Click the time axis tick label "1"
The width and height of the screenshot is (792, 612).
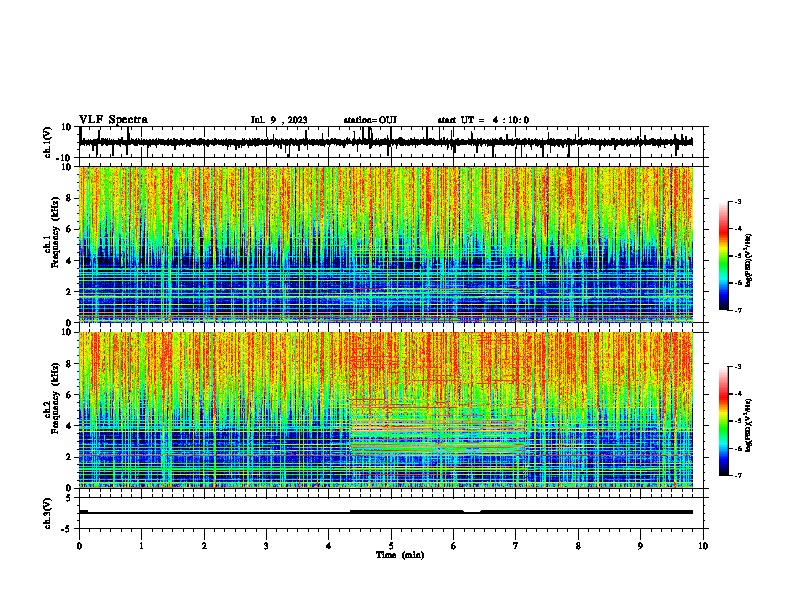[x=141, y=546]
